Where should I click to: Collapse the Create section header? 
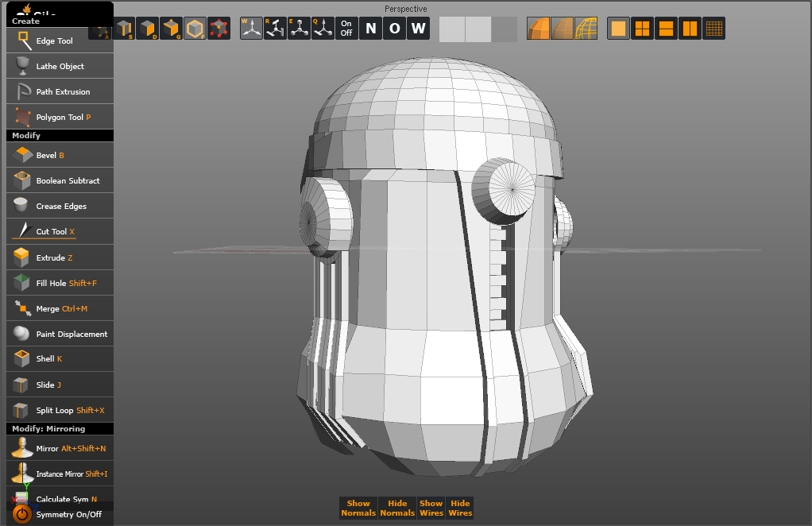point(60,21)
